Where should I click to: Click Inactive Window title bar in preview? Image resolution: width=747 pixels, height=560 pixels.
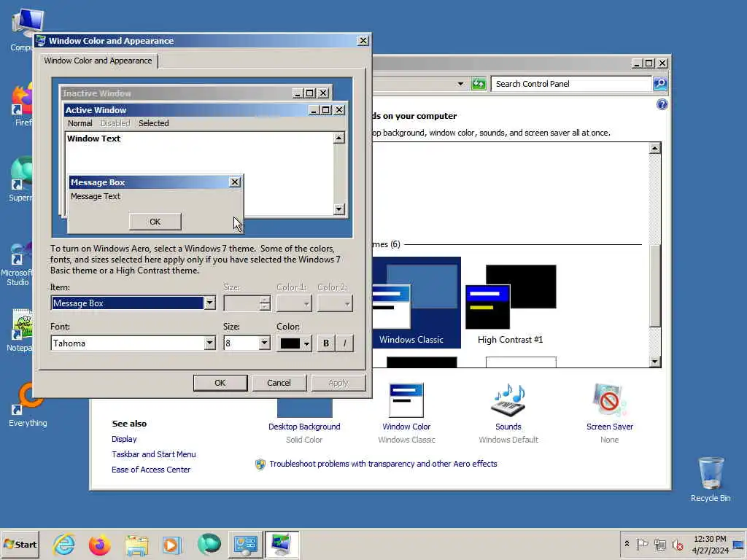tap(177, 93)
